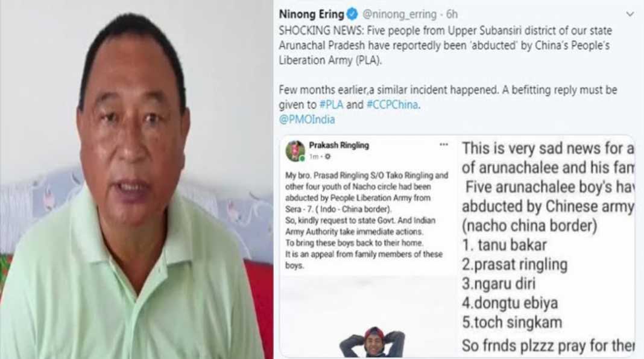Click the green online status dot
Image resolution: width=644 pixels, height=359 pixels.
302,159
